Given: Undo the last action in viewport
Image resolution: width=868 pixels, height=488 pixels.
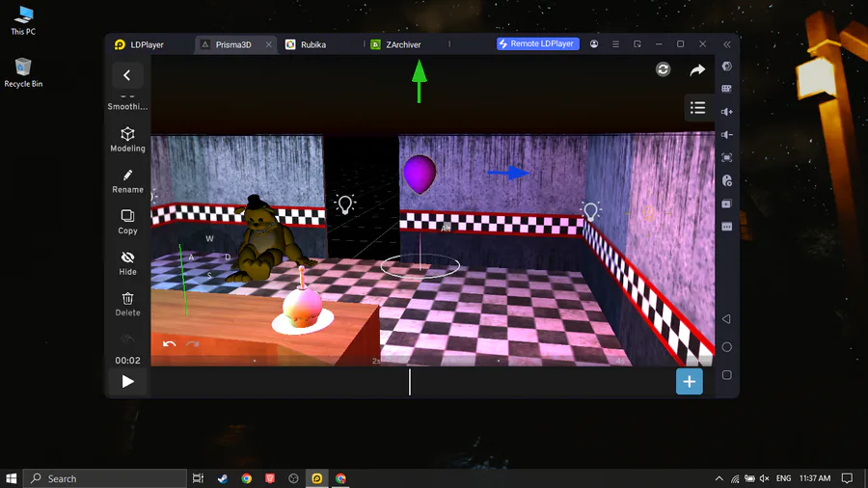Looking at the screenshot, I should [170, 343].
